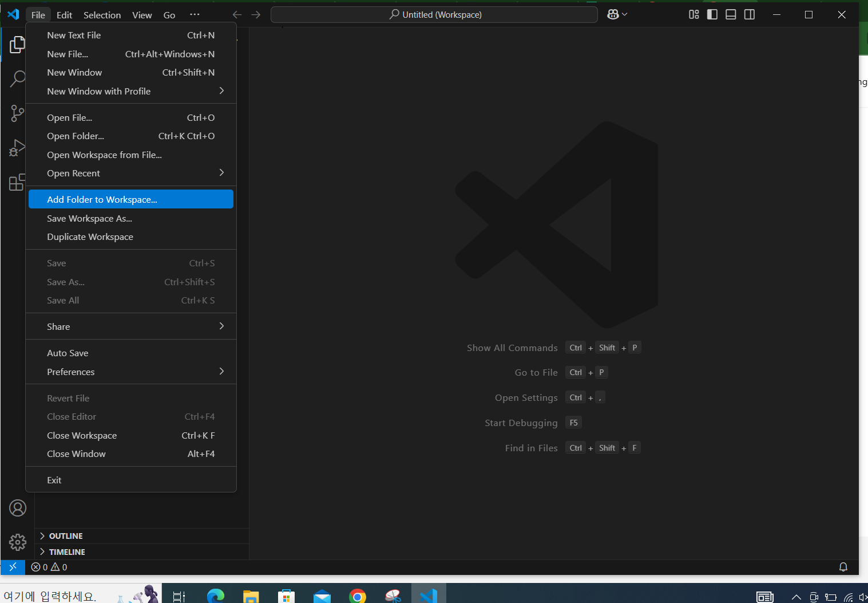Open Google Chrome from taskbar
Image resolution: width=868 pixels, height=603 pixels.
(357, 596)
